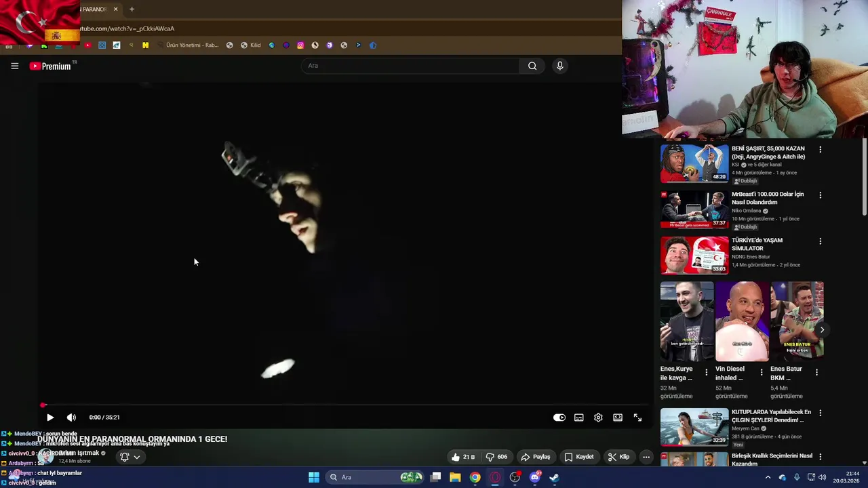This screenshot has width=868, height=488.
Task: Open system volume control in tray
Action: 823,477
